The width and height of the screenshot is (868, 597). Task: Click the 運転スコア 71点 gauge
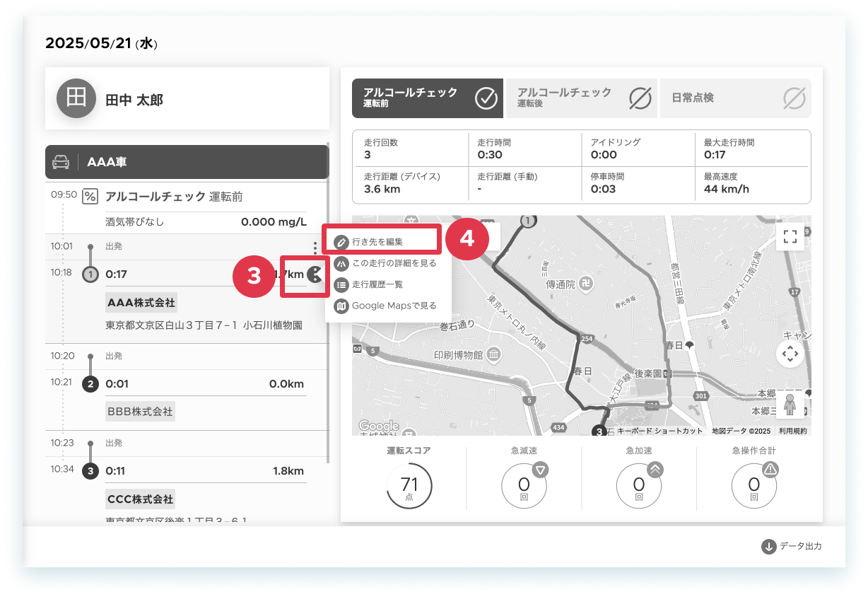[409, 486]
